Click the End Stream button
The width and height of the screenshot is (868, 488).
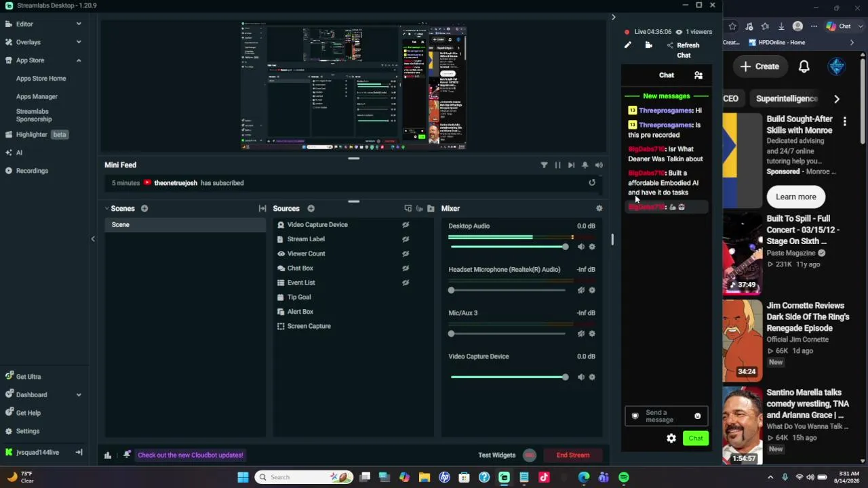pos(573,455)
